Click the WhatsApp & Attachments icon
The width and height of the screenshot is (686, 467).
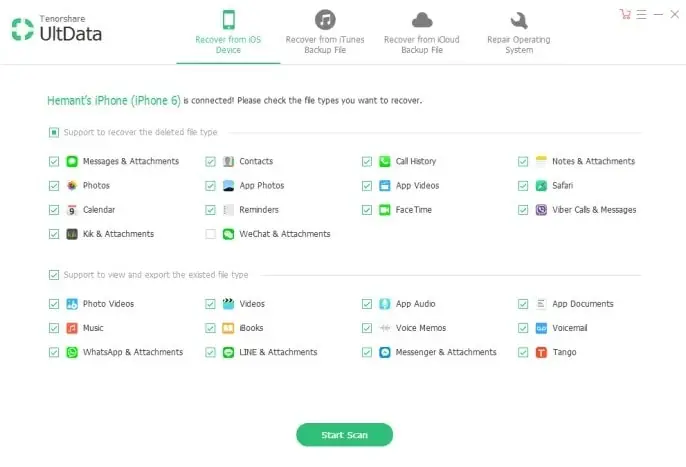(72, 352)
